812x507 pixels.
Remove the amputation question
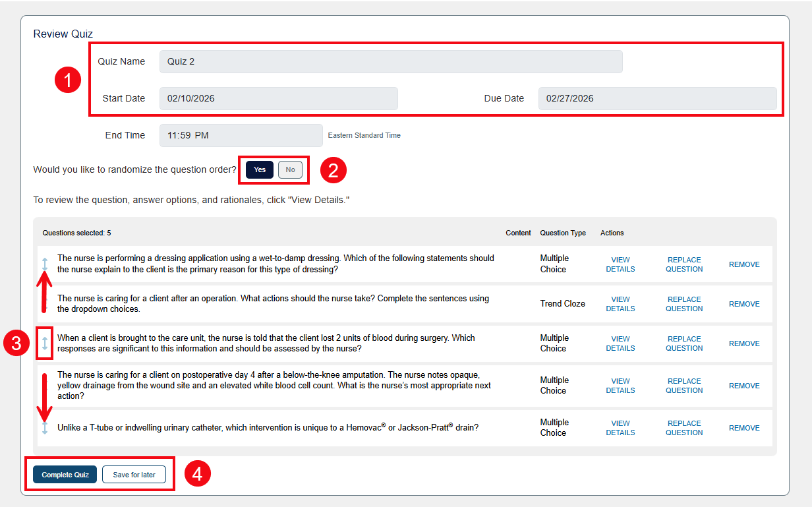tap(743, 385)
